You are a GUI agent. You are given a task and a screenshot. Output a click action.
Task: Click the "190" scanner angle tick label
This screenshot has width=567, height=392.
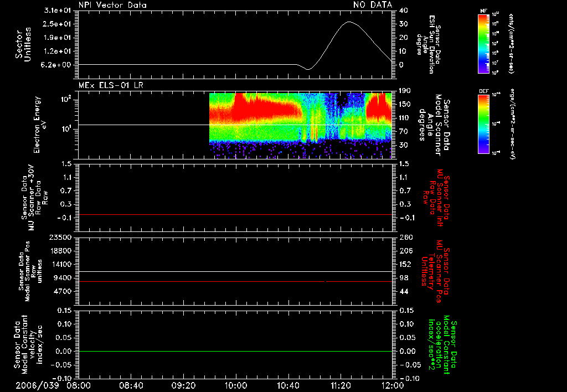pos(406,91)
